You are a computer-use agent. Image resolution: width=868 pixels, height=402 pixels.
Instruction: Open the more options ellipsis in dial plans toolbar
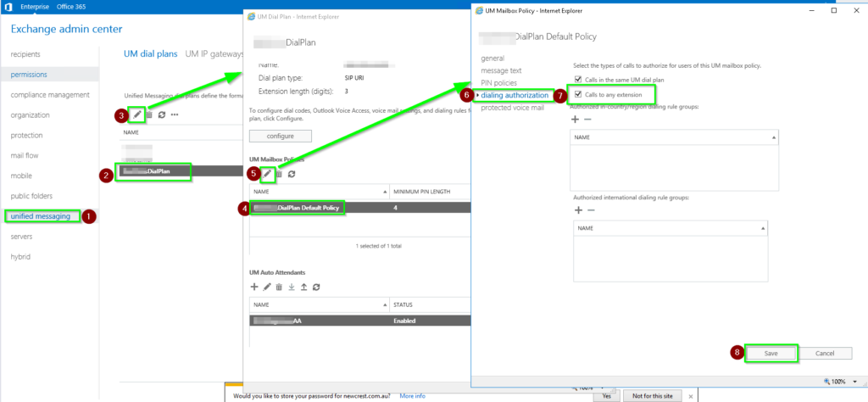click(175, 114)
